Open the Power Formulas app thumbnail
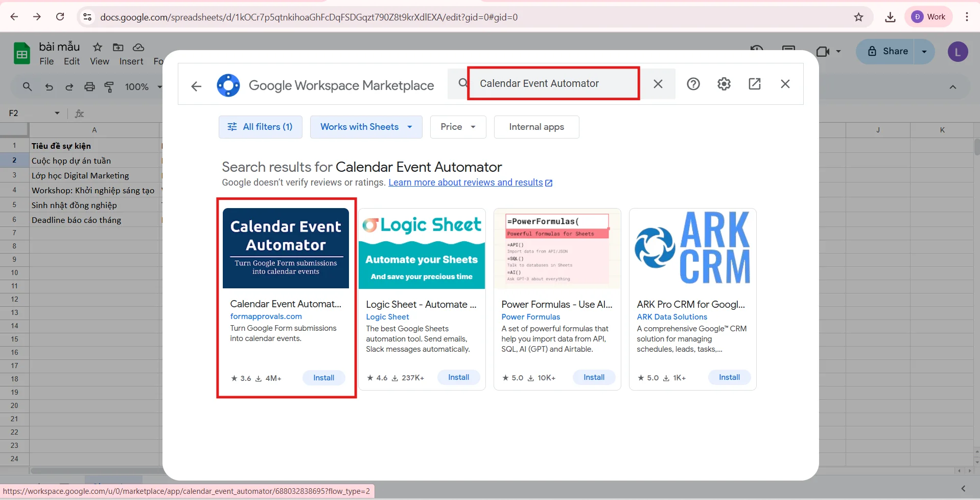Screen dimensions: 980x500 pyautogui.click(x=557, y=248)
